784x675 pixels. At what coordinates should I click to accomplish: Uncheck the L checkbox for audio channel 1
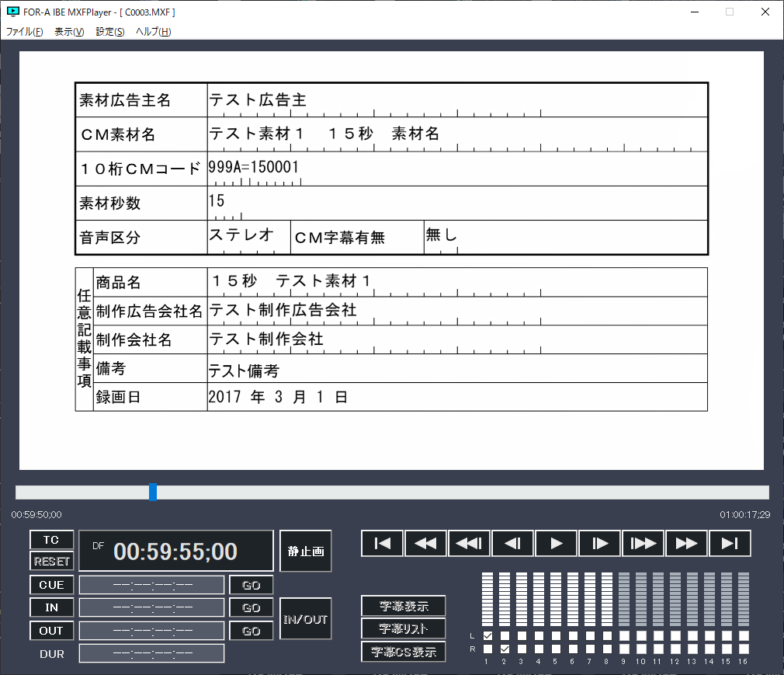(x=487, y=635)
